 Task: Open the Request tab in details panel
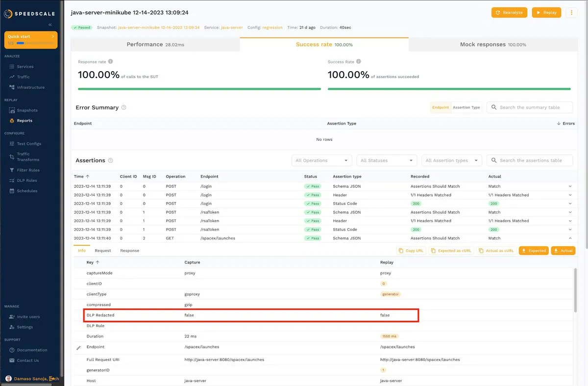point(103,251)
